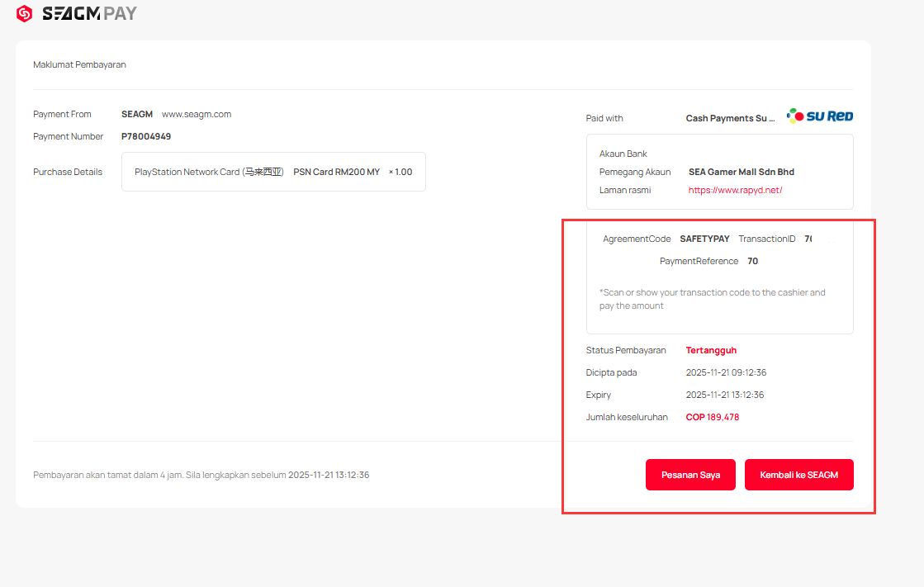The height and width of the screenshot is (587, 924).
Task: Click the Tertangguh payment status
Action: point(711,350)
